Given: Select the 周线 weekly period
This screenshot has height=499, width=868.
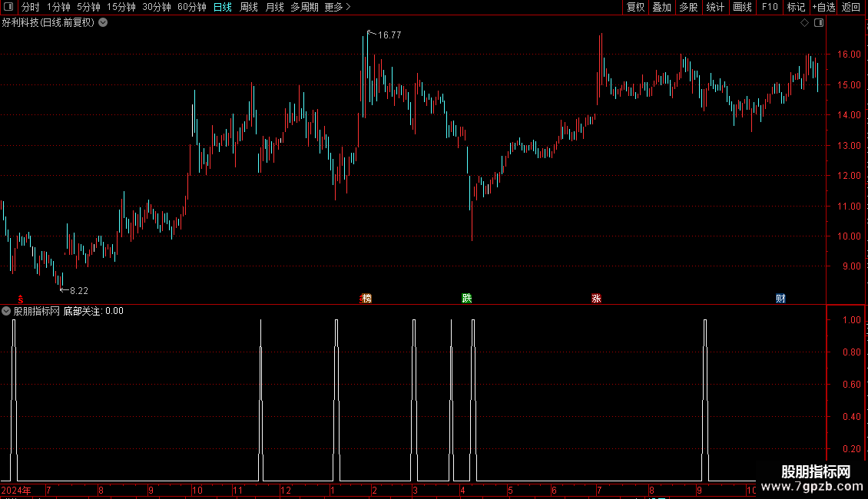Looking at the screenshot, I should tap(249, 7).
